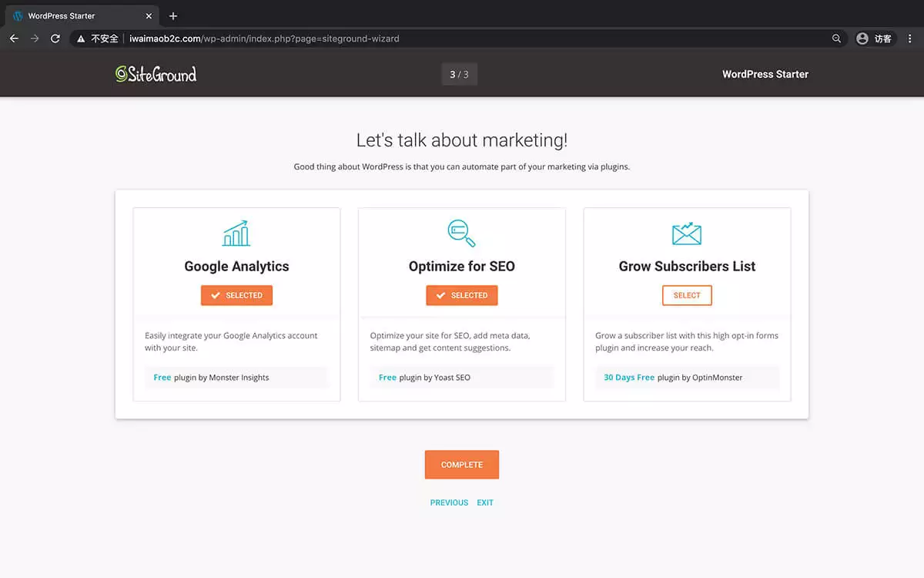Click the envelope icon on Grow Subscribers List card
This screenshot has width=924, height=578.
point(686,233)
